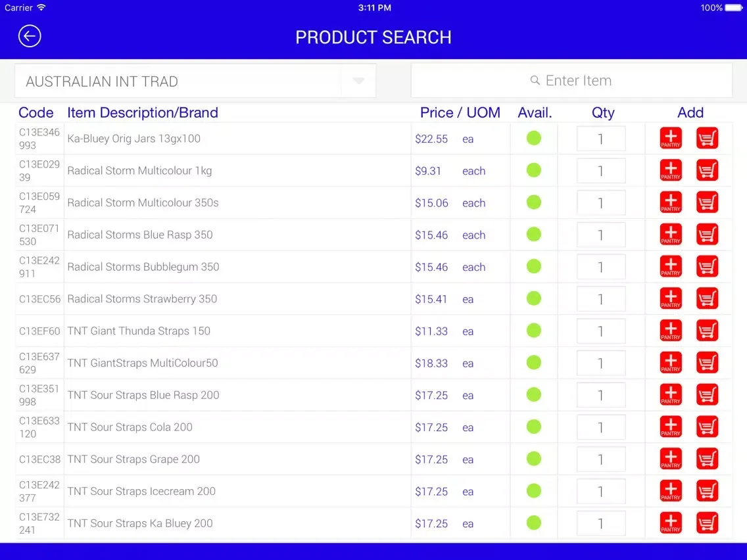The width and height of the screenshot is (747, 560).
Task: Add Radical Storm Multicolour 350s to pantry
Action: [x=671, y=202]
